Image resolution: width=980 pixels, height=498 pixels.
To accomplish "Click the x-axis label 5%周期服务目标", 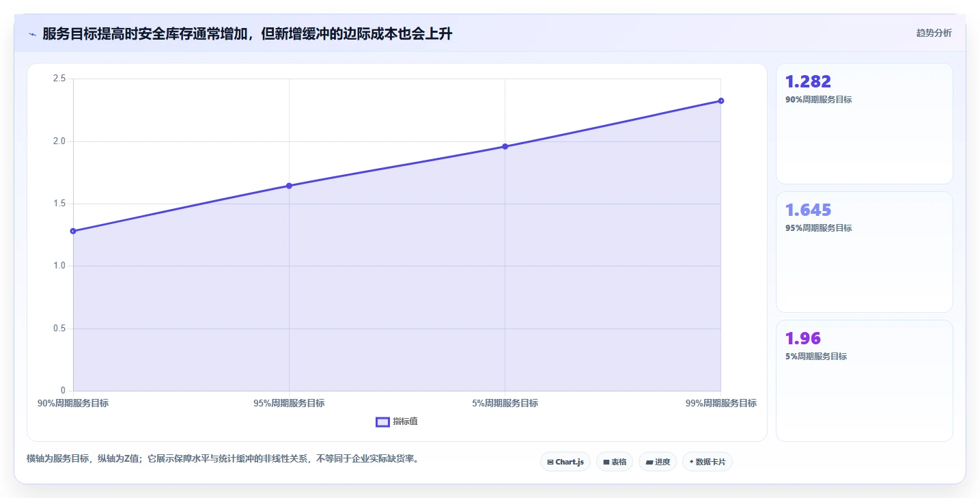I will 505,403.
